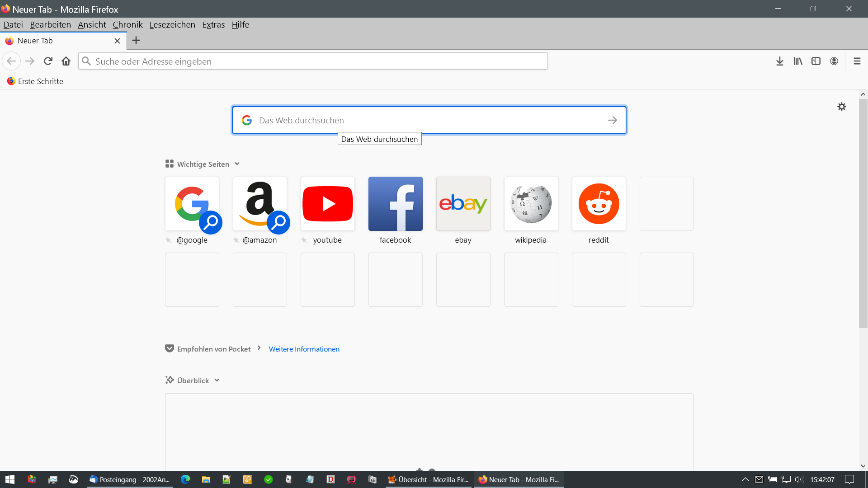Expand the Empfohlen von Pocket chevron

click(x=259, y=348)
